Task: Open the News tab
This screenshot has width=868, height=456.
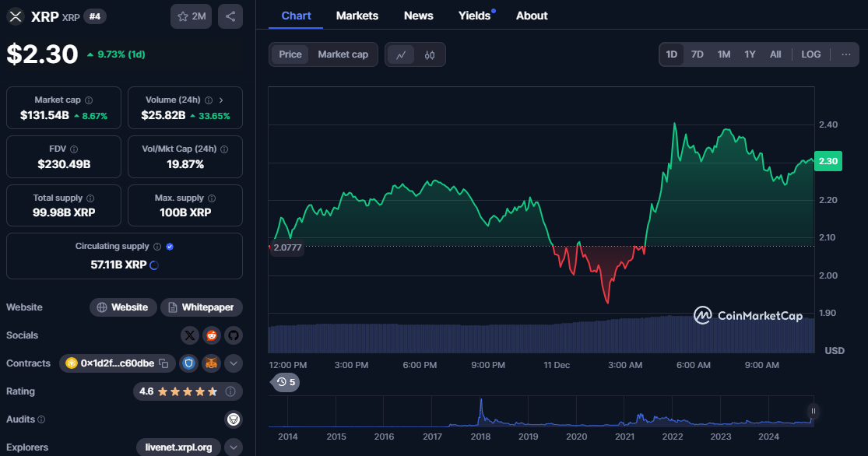Action: [419, 16]
